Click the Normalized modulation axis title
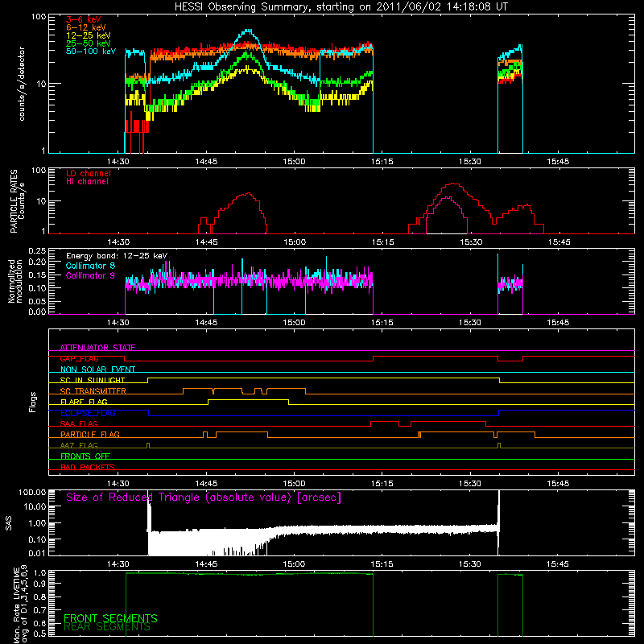The width and height of the screenshot is (644, 644). pyautogui.click(x=14, y=281)
